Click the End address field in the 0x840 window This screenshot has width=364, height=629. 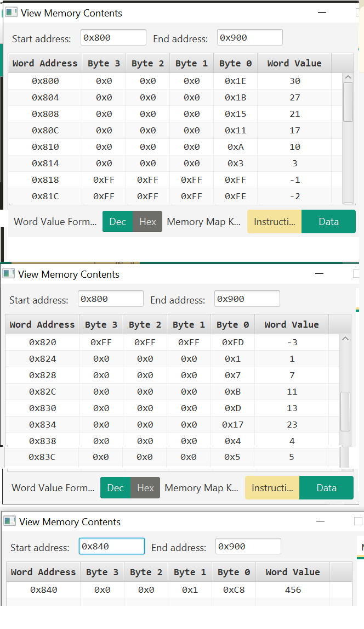248,547
